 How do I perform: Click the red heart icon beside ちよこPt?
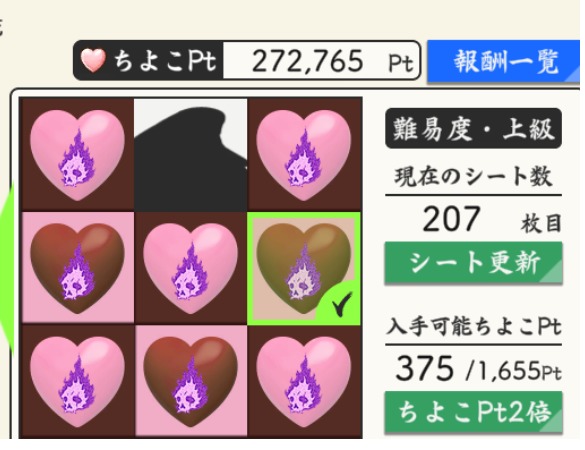click(93, 60)
